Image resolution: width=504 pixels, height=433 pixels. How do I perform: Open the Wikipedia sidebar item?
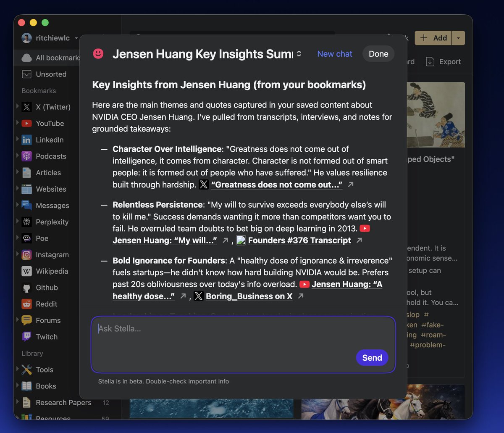pos(47,271)
